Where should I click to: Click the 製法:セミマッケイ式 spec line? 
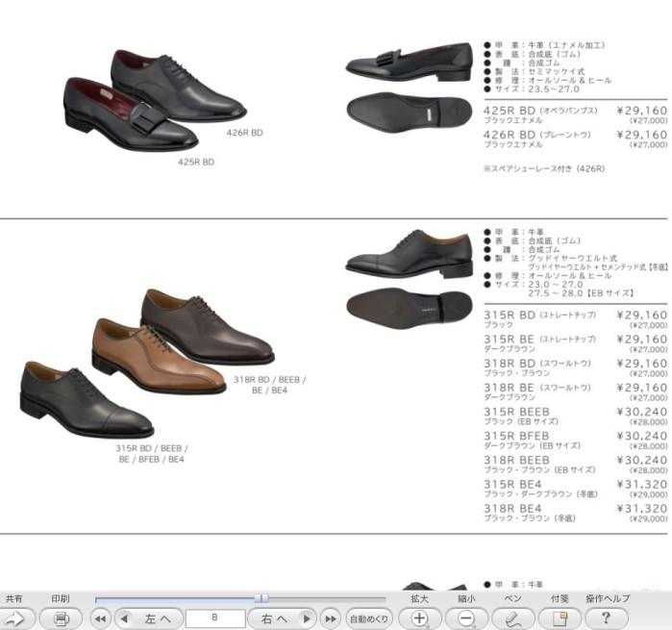tap(534, 71)
